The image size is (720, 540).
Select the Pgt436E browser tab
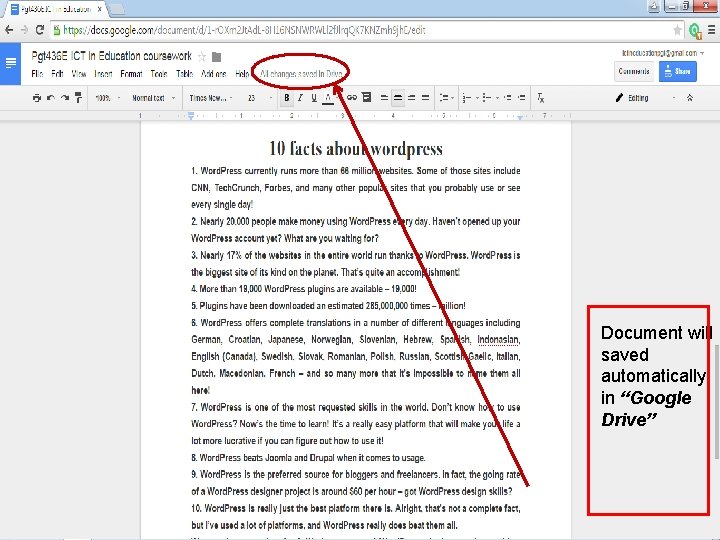54,9
